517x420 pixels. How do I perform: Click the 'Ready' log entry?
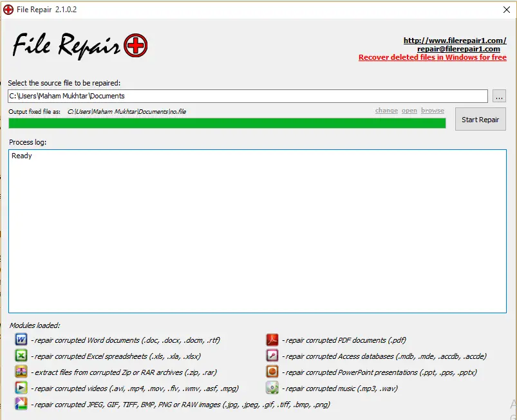(x=22, y=156)
